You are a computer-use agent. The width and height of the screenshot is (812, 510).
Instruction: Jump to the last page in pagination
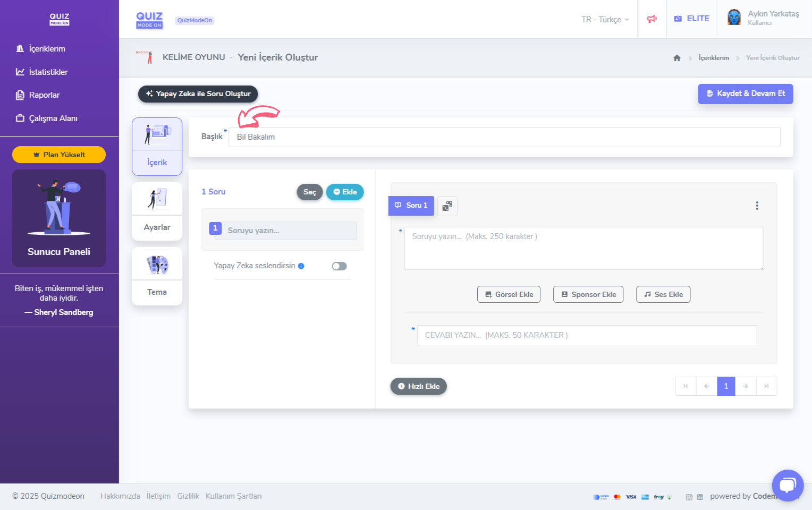click(766, 386)
